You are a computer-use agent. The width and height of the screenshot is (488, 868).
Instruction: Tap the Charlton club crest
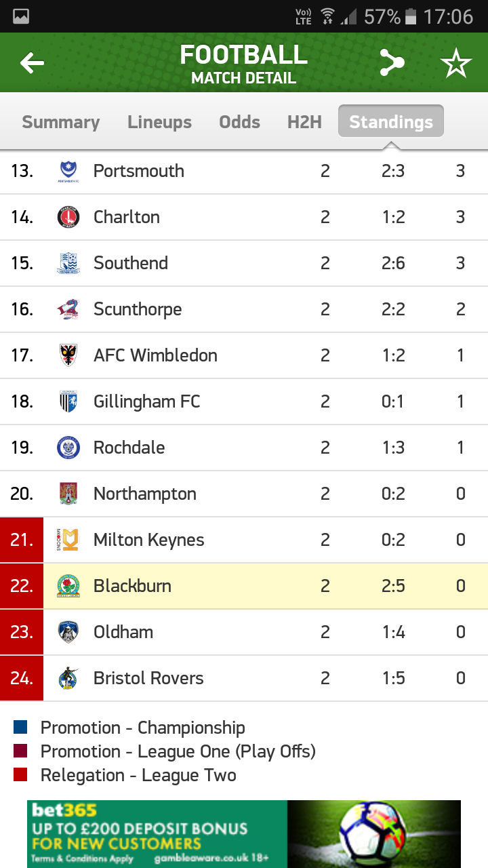click(x=68, y=218)
